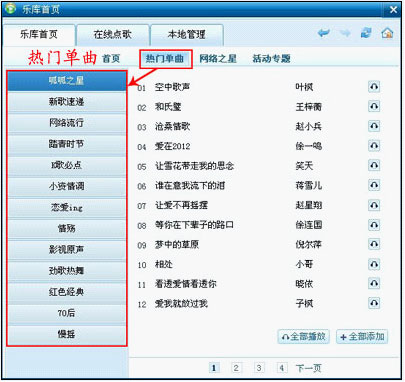Click listen icon for 让爱不再摇摆
The width and height of the screenshot is (405, 382).
(x=374, y=205)
